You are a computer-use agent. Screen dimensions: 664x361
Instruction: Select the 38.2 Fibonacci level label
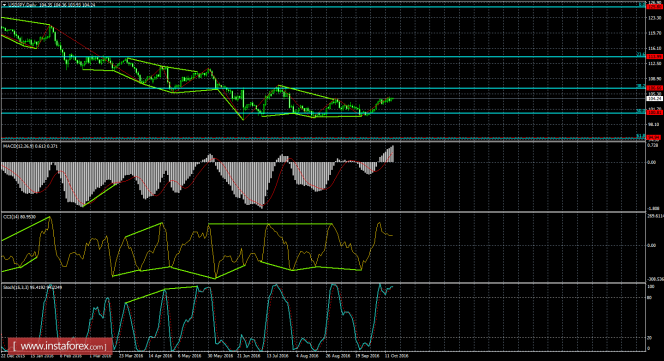[x=641, y=86]
